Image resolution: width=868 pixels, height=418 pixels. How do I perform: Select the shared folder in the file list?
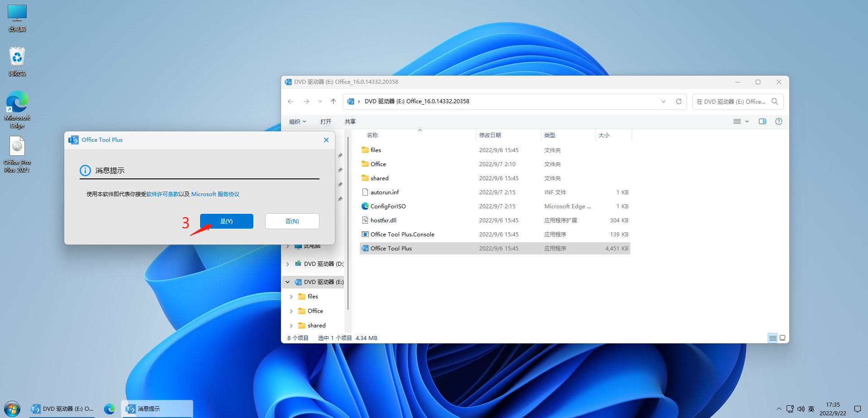point(495,178)
